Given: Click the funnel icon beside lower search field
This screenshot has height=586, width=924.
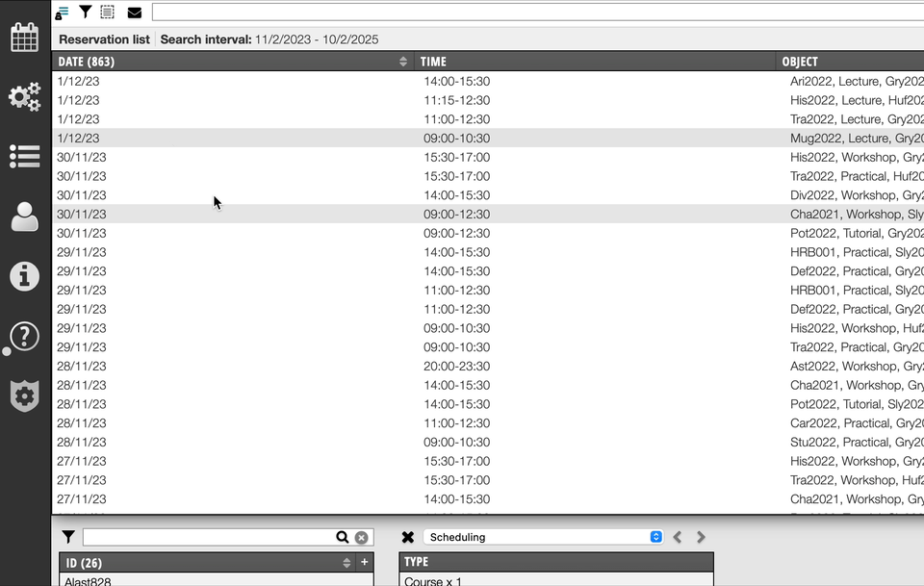Looking at the screenshot, I should coord(68,537).
